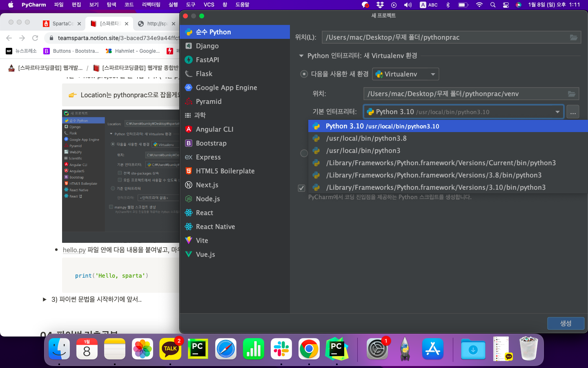
Task: Select the 'Versions/Current/bin/python3' interpreter option
Action: (448, 163)
